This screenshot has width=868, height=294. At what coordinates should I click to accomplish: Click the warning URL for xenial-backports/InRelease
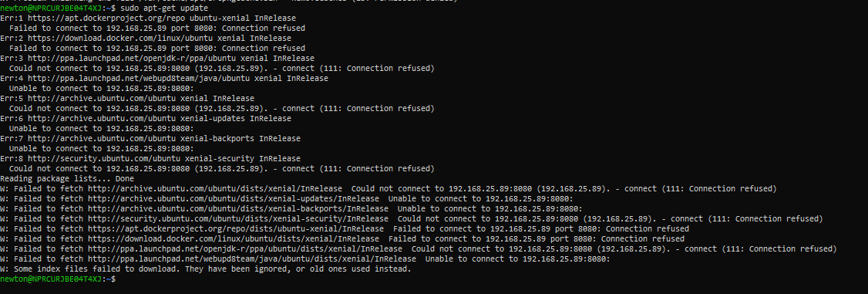point(238,208)
